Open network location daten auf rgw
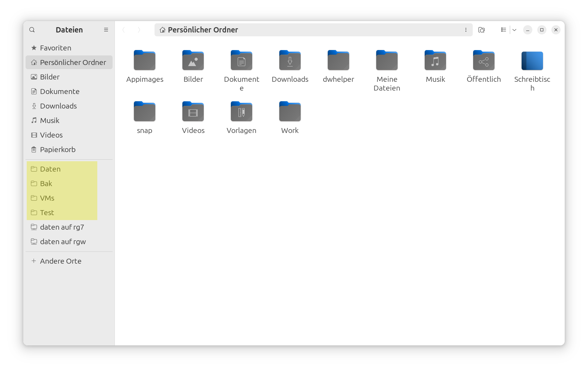Viewport: 588px width, 371px height. click(x=69, y=241)
